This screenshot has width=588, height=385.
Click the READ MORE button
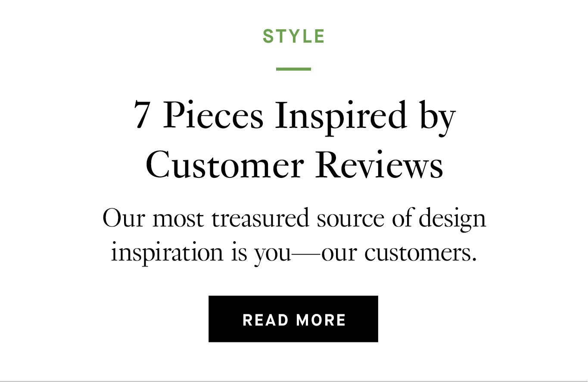click(293, 319)
